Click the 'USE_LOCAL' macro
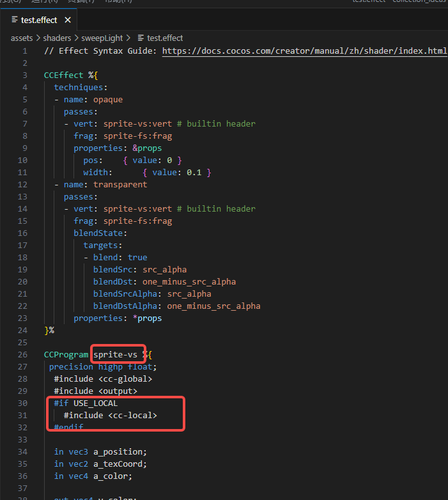448x500 pixels. coord(96,403)
